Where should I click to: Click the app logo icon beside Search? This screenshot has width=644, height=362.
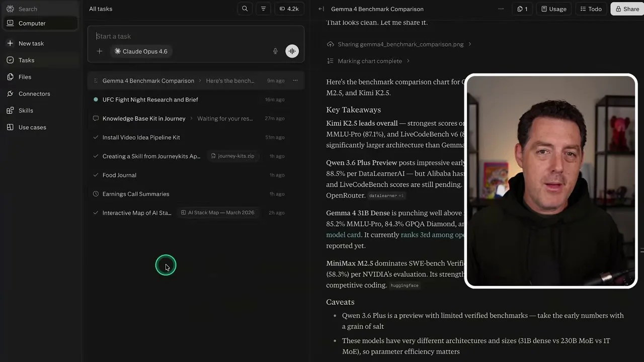tap(10, 9)
